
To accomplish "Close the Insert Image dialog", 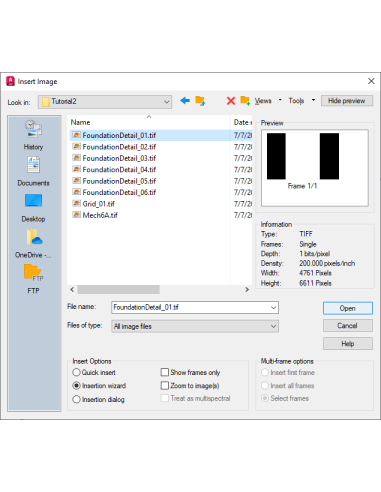I will click(x=371, y=81).
